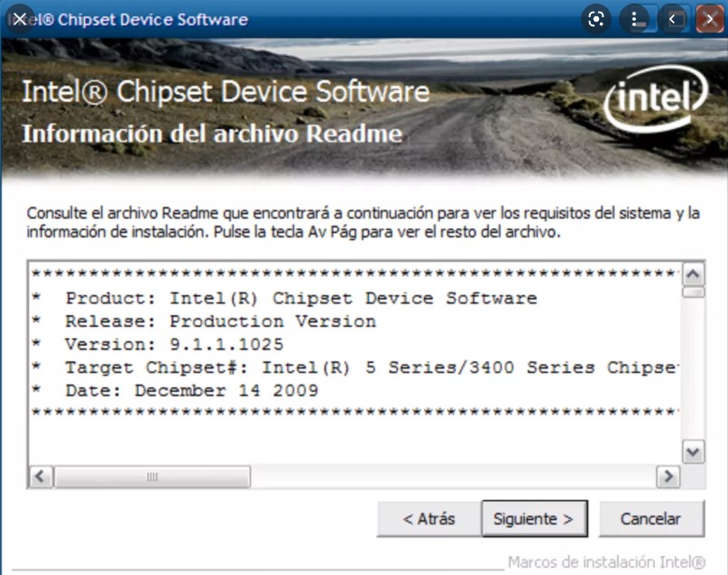Click the Siguiente > button
This screenshot has height=575, width=728.
point(534,518)
